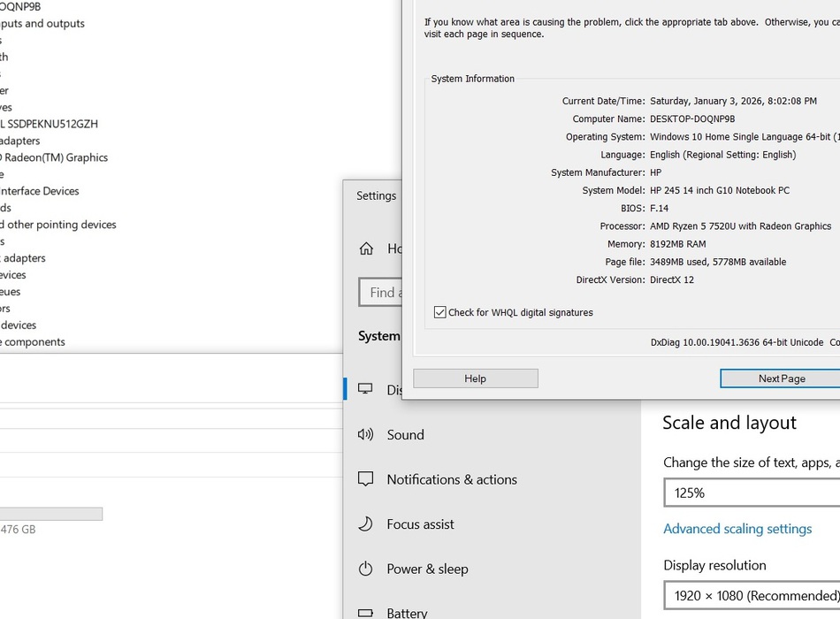Viewport: 840px width, 619px height.
Task: Expand the Interface Devices category
Action: [40, 191]
